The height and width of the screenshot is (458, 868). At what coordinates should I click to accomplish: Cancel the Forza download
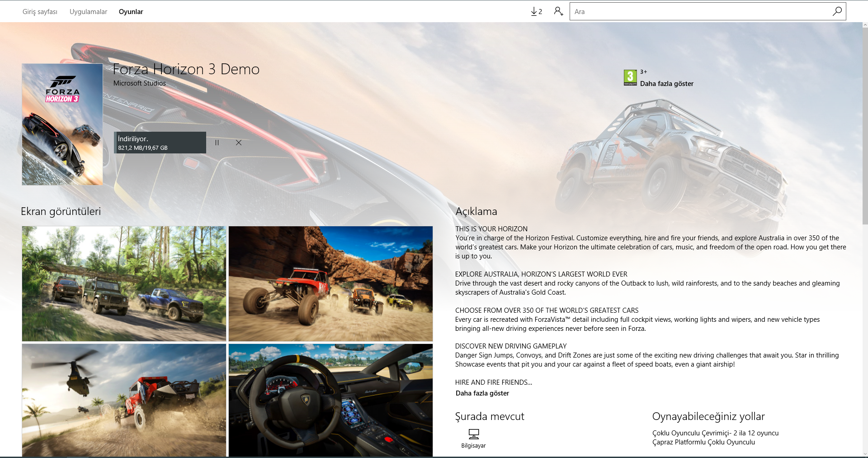(x=239, y=143)
